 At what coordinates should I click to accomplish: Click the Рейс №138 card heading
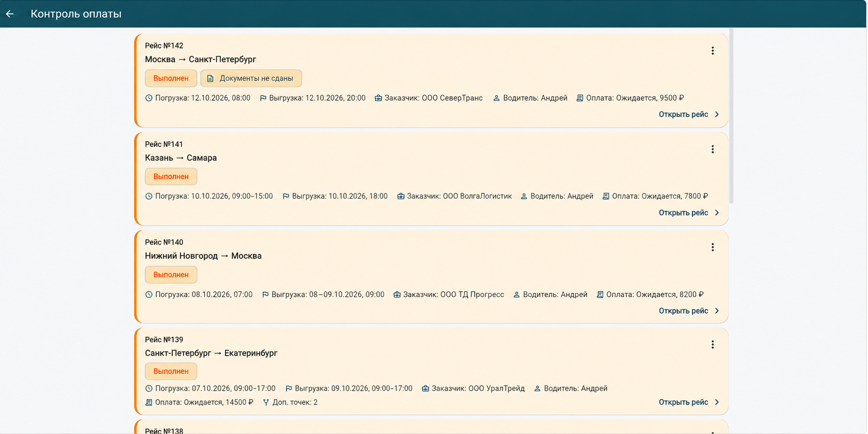click(164, 431)
